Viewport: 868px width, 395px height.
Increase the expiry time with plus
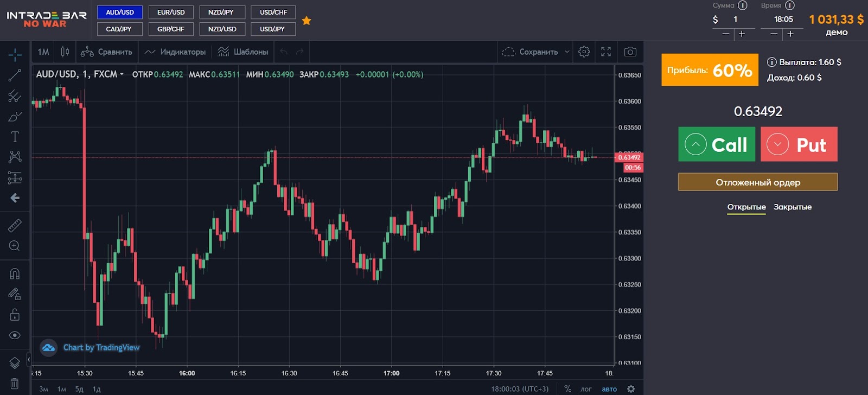(x=790, y=34)
